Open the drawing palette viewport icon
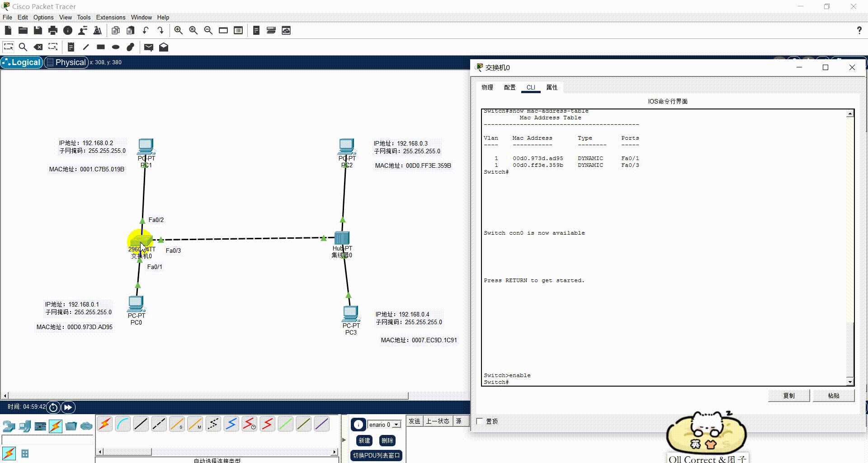Screen dimensions: 868x463 pos(223,30)
